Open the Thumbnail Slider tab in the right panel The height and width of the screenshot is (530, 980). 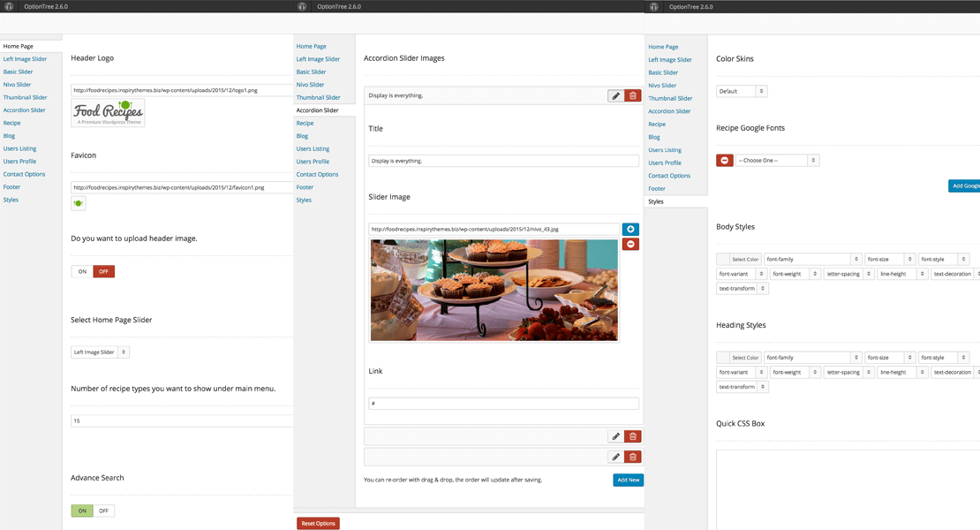pos(670,98)
